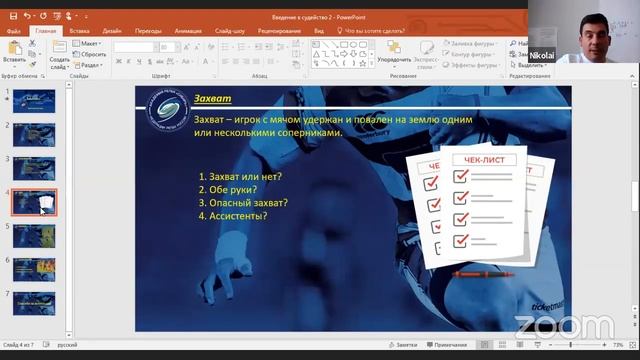Activate the Format Painter brush
The image size is (640, 360).
tap(32, 64)
